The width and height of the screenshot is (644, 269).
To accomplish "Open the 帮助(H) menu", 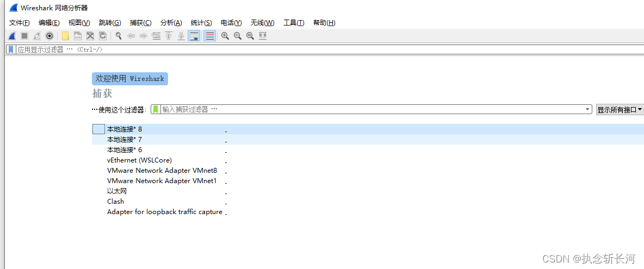I will point(324,23).
